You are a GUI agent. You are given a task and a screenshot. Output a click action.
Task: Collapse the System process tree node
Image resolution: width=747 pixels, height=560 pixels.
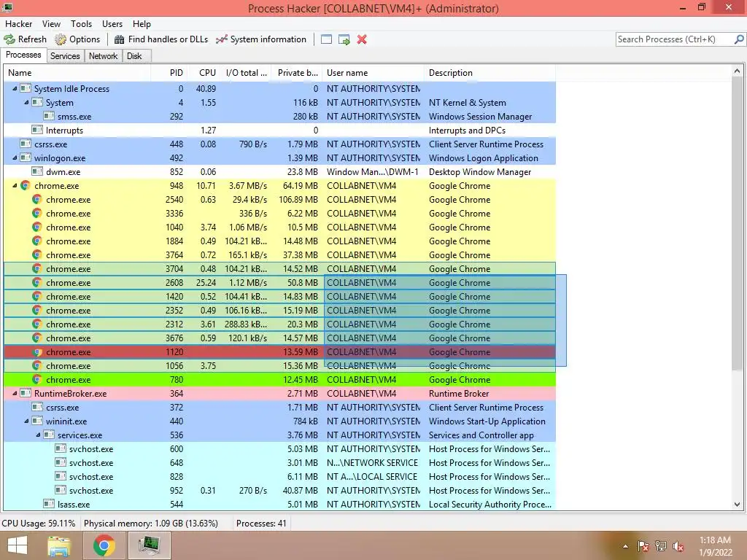(26, 102)
